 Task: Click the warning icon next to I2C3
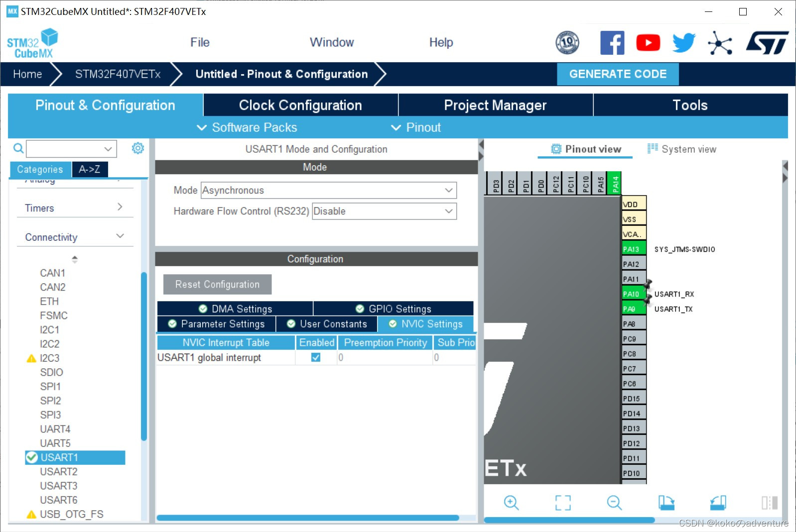point(31,358)
